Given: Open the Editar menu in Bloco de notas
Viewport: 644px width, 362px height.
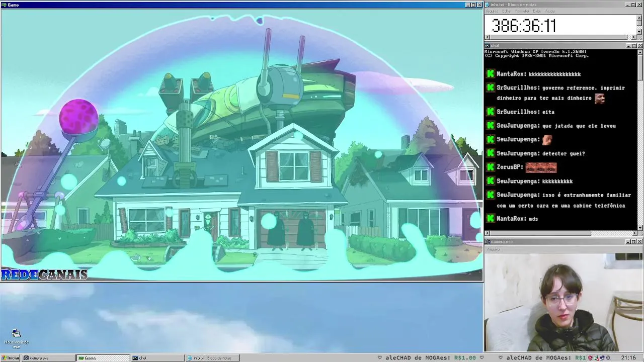Looking at the screenshot, I should pos(507,11).
